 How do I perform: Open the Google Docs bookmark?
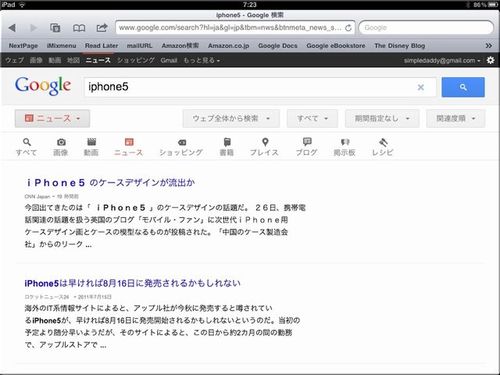[x=278, y=46]
